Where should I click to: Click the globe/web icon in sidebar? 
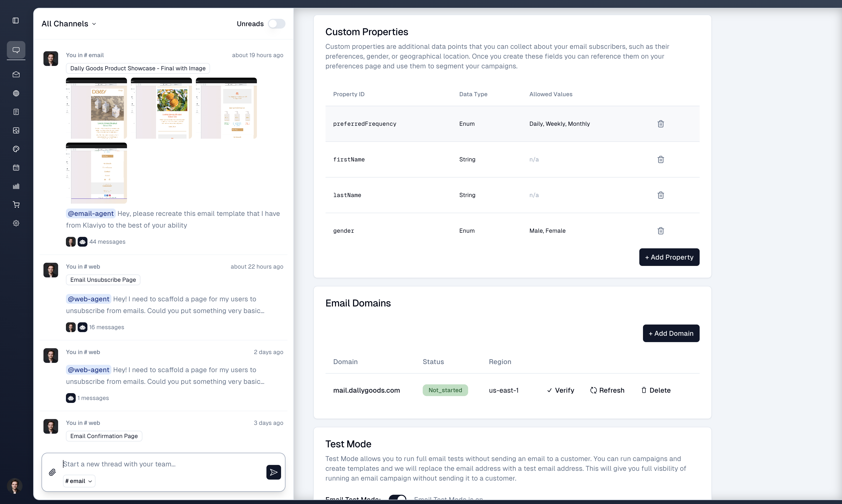pyautogui.click(x=16, y=93)
